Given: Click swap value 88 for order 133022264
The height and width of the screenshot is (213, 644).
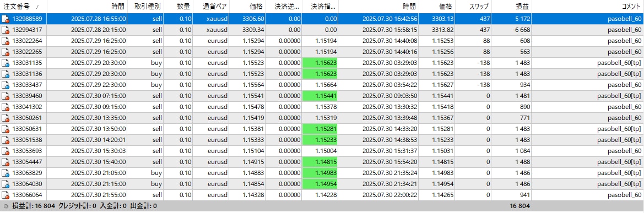Looking at the screenshot, I should pos(486,41).
